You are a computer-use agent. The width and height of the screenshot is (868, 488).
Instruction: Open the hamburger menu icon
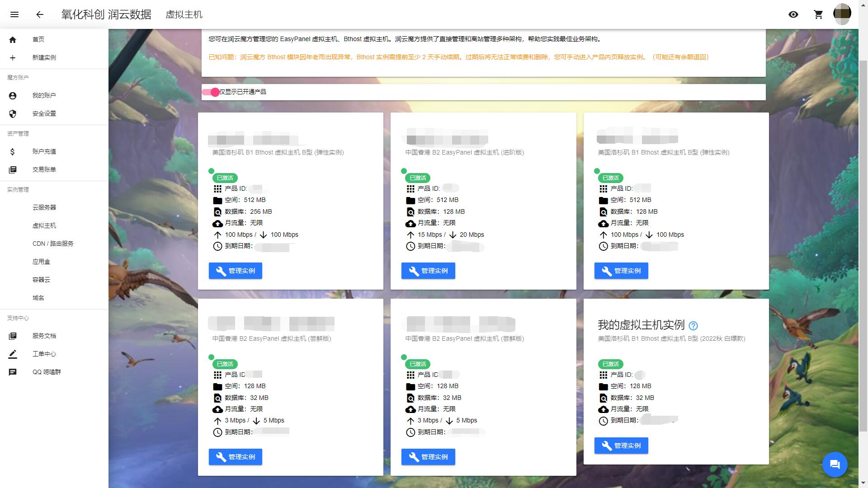click(14, 14)
